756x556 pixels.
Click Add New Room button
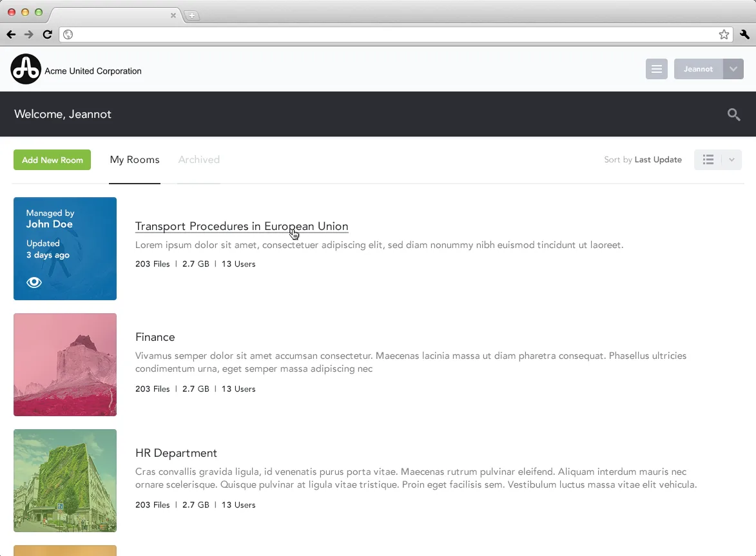[52, 160]
